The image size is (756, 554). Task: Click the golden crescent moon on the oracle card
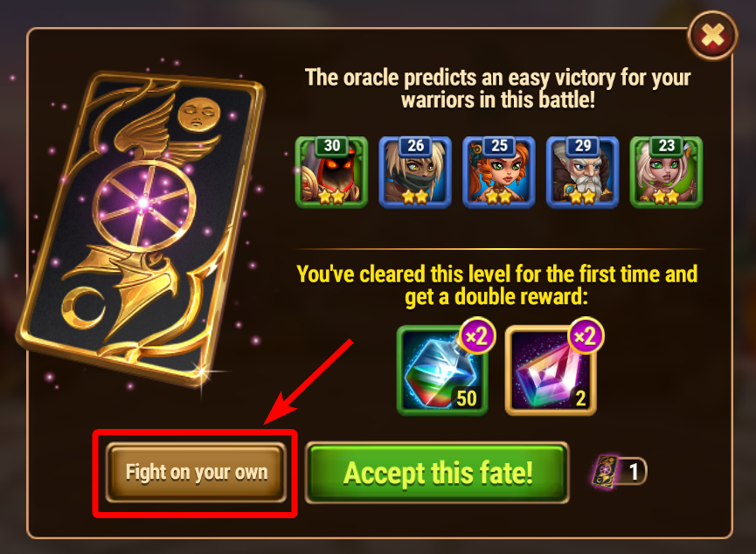point(83,308)
